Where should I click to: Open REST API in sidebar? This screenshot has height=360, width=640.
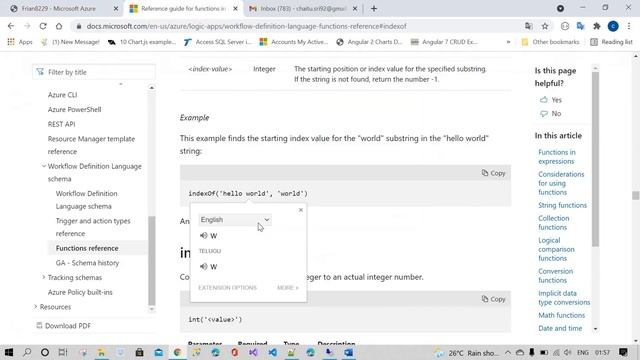coord(61,124)
